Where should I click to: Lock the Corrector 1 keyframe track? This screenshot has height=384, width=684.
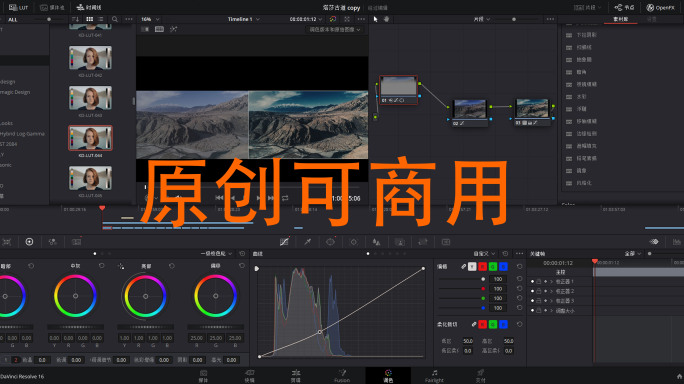(x=539, y=282)
